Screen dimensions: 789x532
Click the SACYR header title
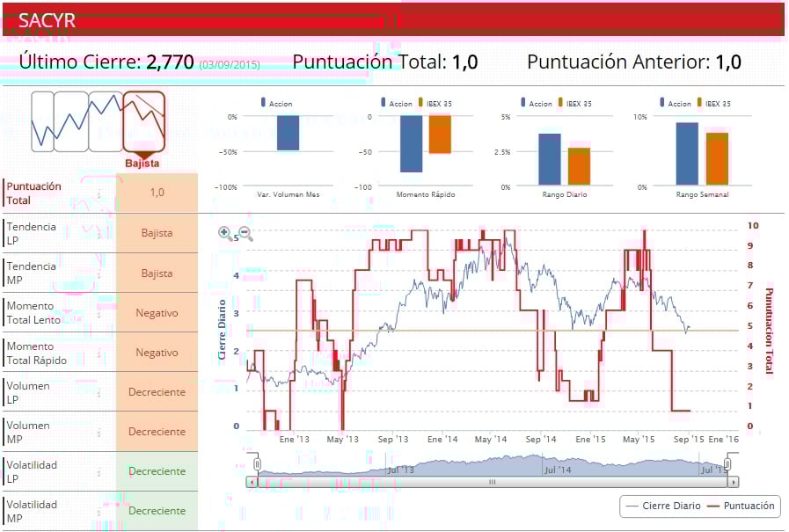click(47, 20)
